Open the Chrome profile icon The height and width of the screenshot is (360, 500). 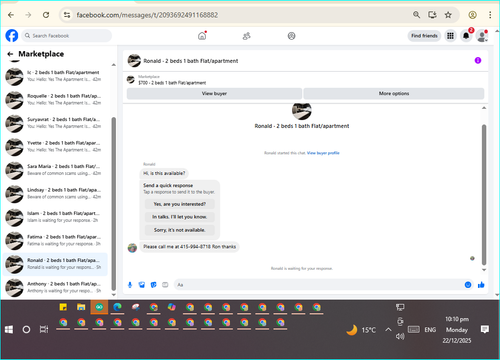(472, 15)
